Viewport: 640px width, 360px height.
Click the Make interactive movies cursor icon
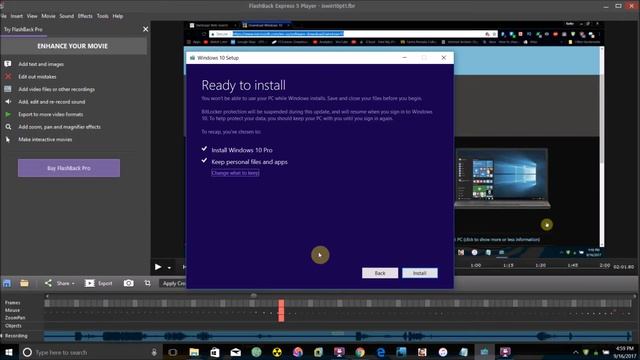click(8, 140)
